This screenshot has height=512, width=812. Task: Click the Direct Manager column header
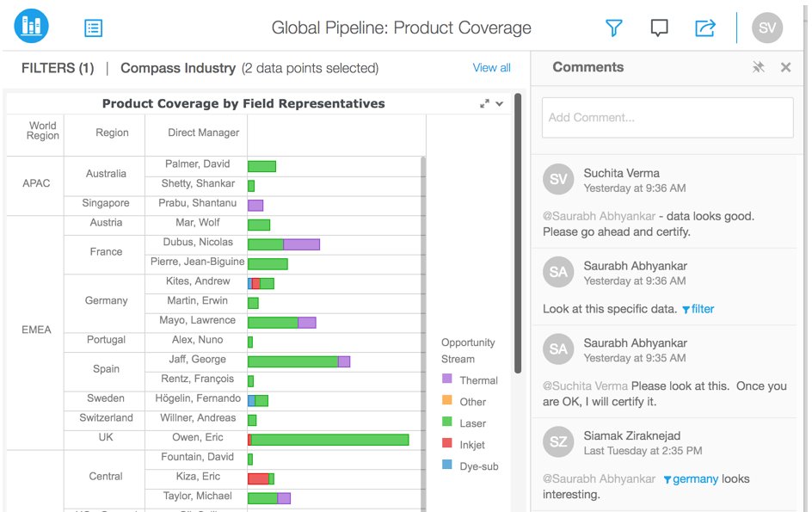tap(196, 133)
